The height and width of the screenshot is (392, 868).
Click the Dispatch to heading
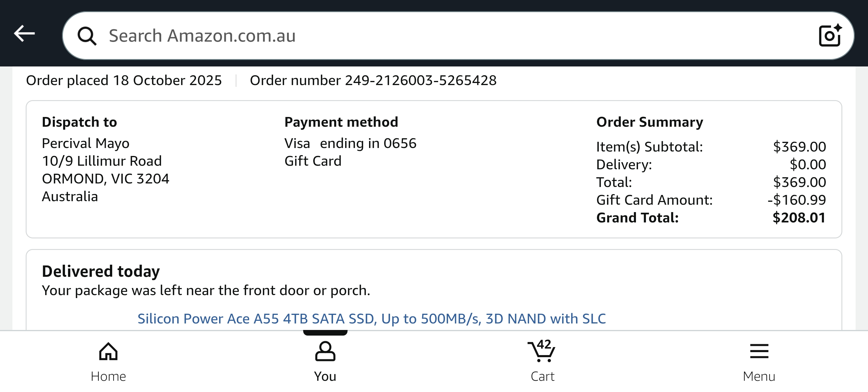tap(79, 122)
